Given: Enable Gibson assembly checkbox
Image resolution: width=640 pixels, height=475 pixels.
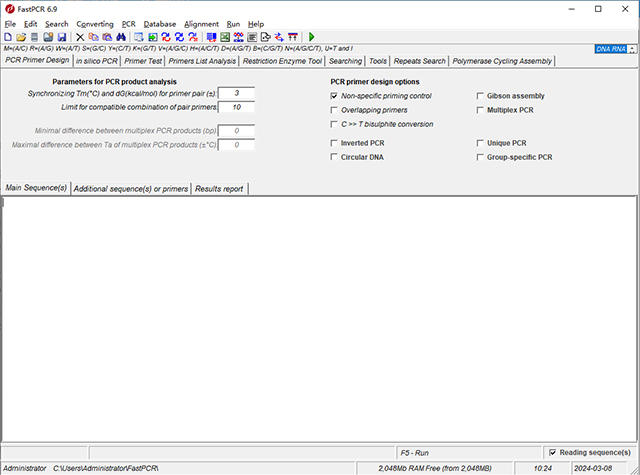Looking at the screenshot, I should pyautogui.click(x=480, y=96).
